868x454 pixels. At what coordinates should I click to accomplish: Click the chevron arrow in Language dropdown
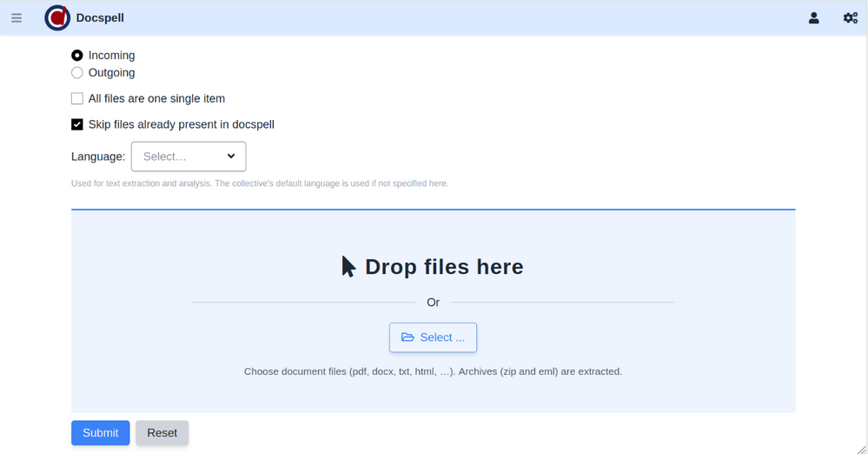coord(231,157)
